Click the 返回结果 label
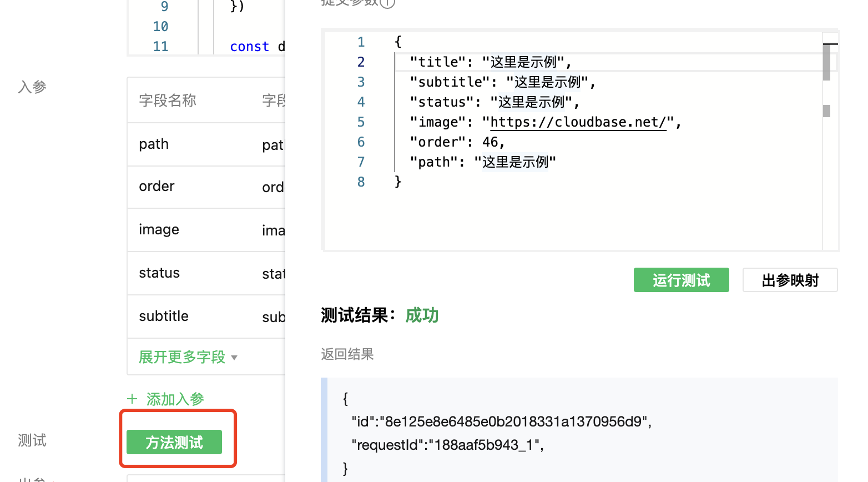Image resolution: width=868 pixels, height=482 pixels. (347, 354)
